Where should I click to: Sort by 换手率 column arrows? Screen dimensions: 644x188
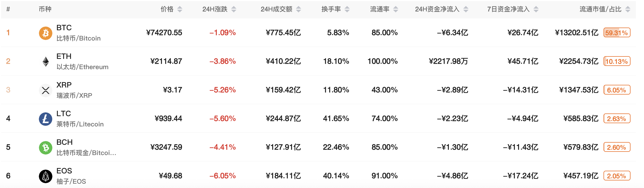tap(347, 9)
